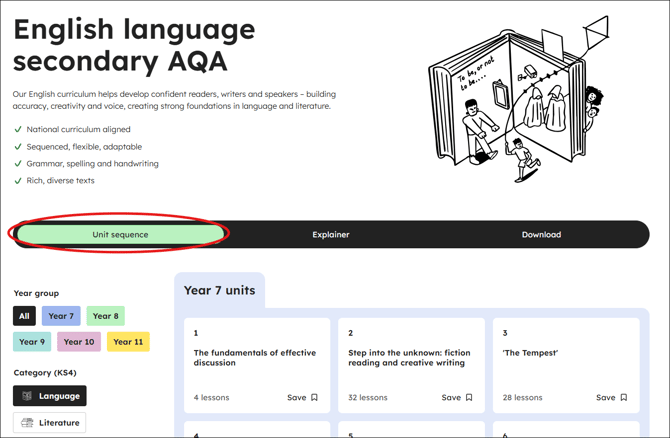Screen dimensions: 670x438
Task: Click the 'Category (KS4)' filter label
Action: pyautogui.click(x=45, y=373)
